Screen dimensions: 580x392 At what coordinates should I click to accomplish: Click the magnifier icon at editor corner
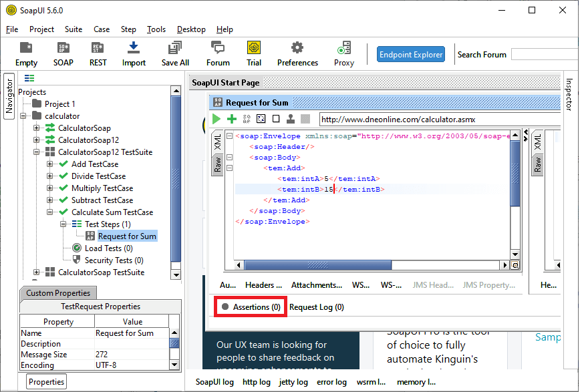tap(515, 265)
